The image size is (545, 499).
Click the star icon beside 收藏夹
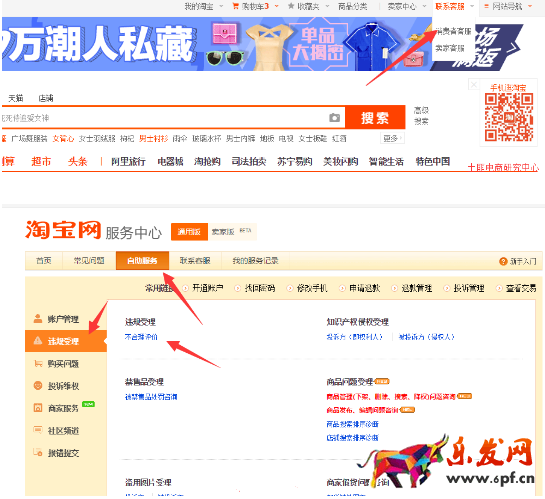291,6
